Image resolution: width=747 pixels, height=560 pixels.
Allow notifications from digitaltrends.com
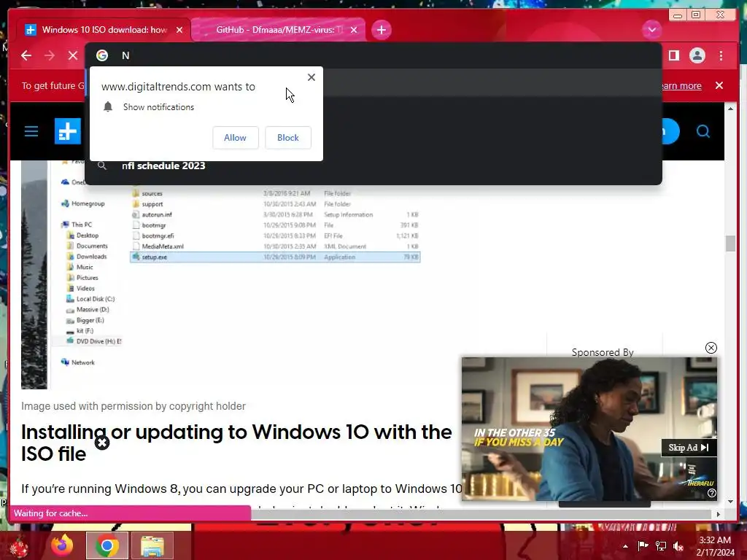236,138
